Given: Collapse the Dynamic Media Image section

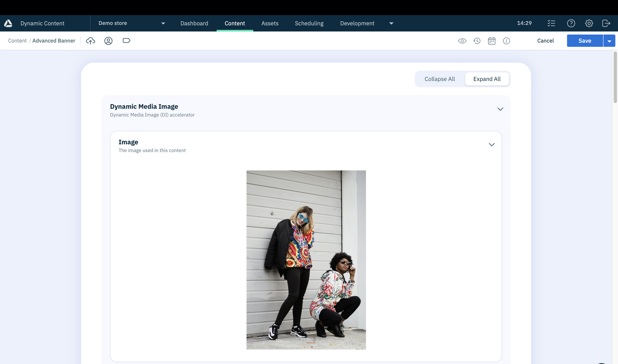Looking at the screenshot, I should (x=500, y=109).
